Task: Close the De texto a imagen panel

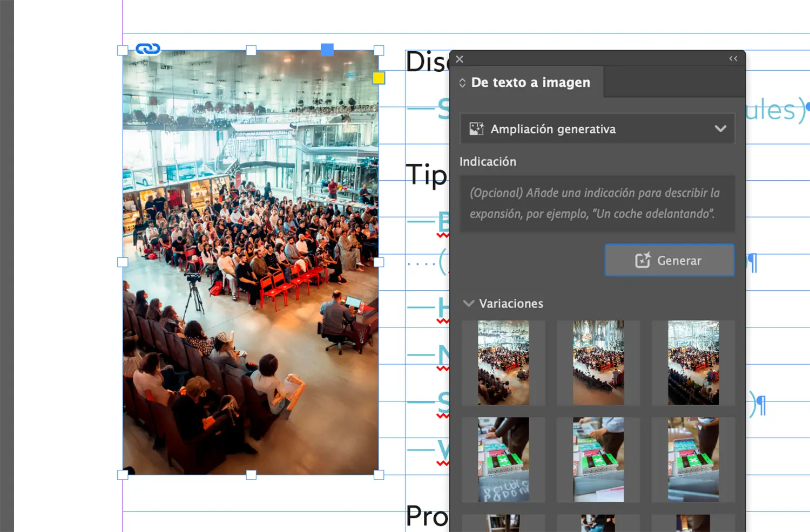Action: 460,59
